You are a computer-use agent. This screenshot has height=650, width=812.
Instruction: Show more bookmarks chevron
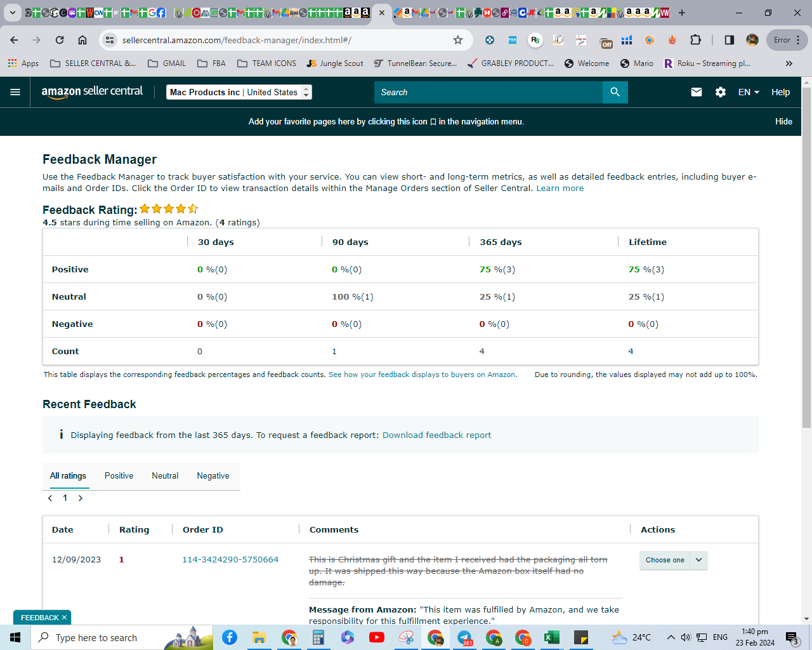[x=789, y=63]
